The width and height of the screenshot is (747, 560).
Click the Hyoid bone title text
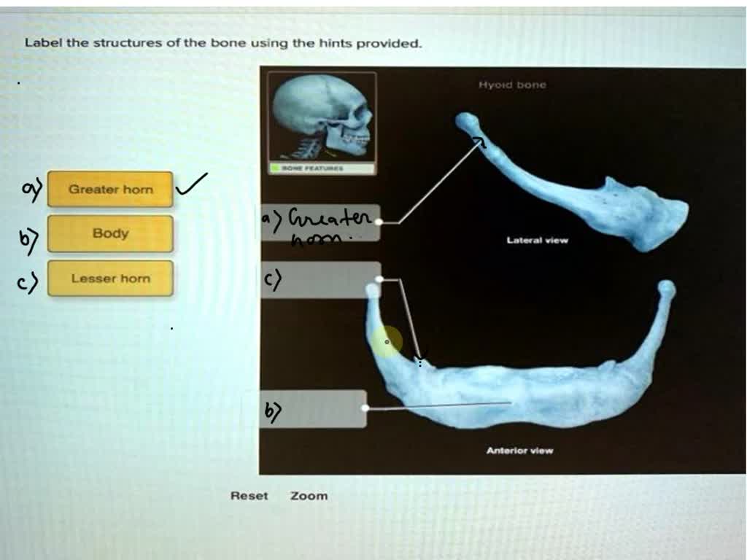(512, 85)
